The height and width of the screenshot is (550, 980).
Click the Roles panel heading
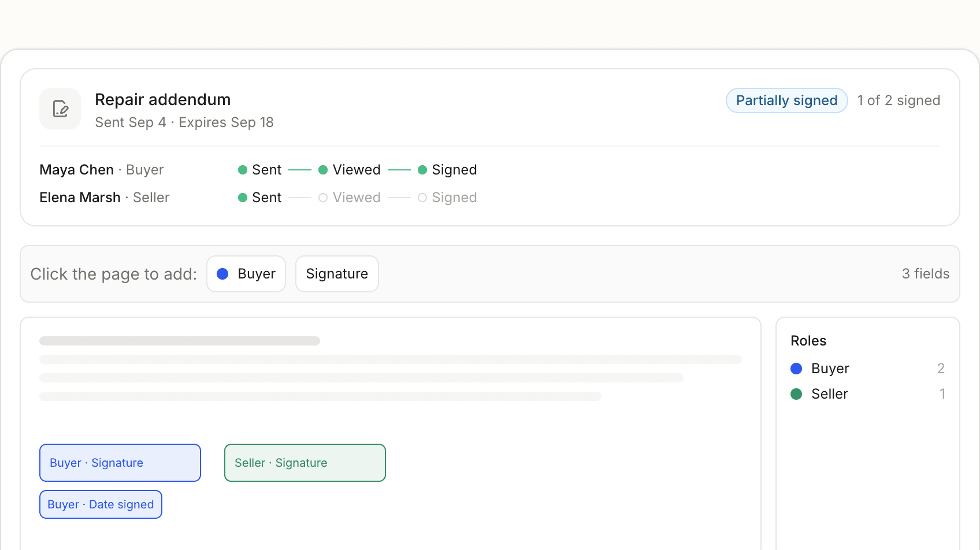coord(808,341)
